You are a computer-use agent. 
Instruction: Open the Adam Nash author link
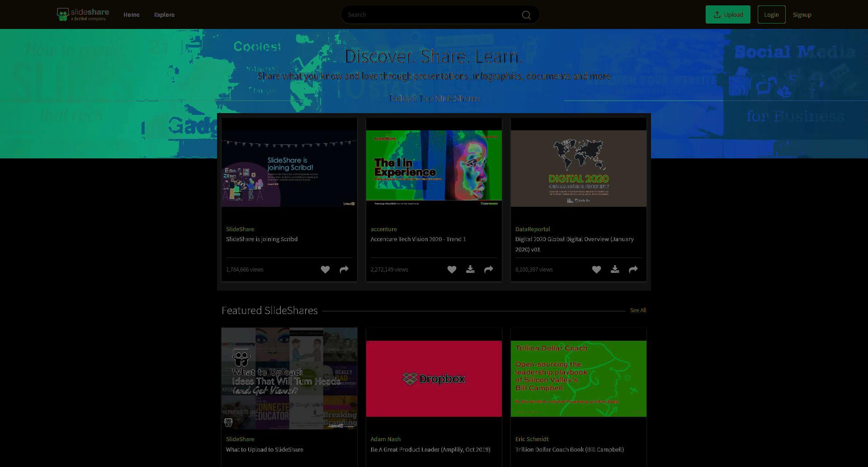[x=386, y=439]
